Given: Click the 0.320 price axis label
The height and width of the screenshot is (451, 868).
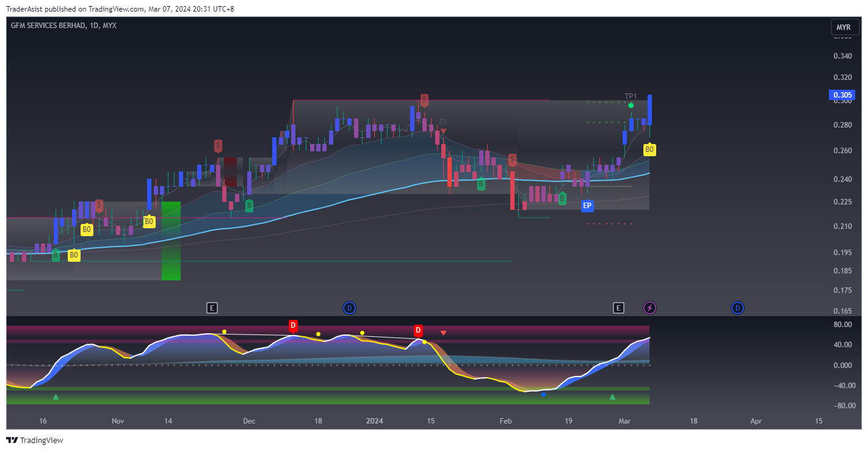Looking at the screenshot, I should (842, 78).
